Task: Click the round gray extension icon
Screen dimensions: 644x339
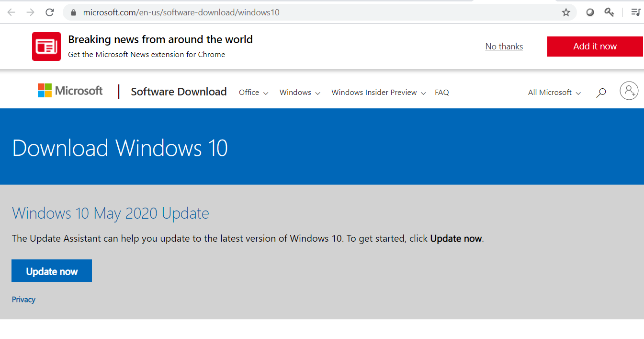Action: click(x=590, y=12)
